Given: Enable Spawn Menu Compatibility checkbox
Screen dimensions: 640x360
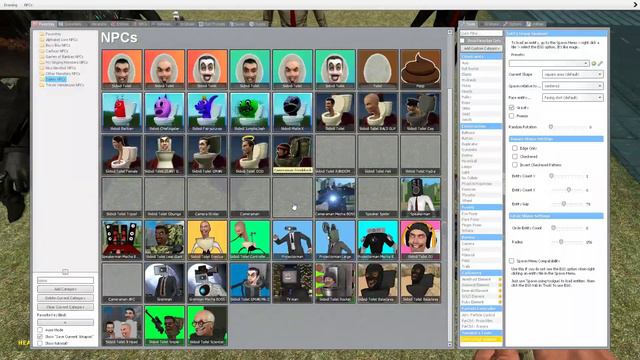Looking at the screenshot, I should [x=511, y=260].
